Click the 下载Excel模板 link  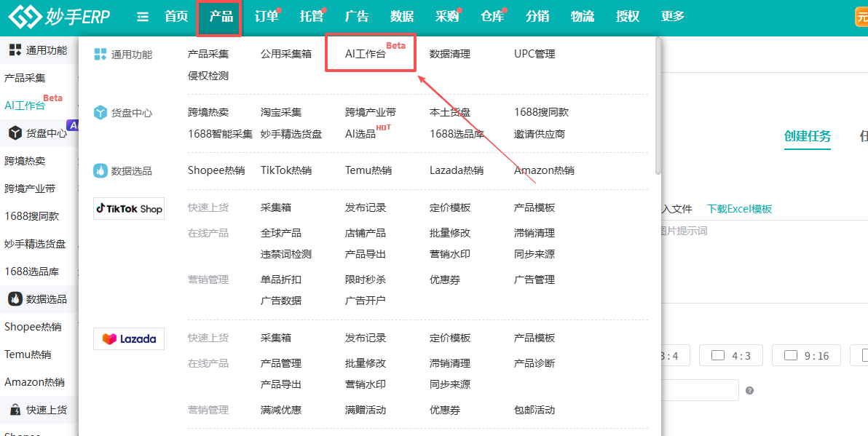click(739, 209)
